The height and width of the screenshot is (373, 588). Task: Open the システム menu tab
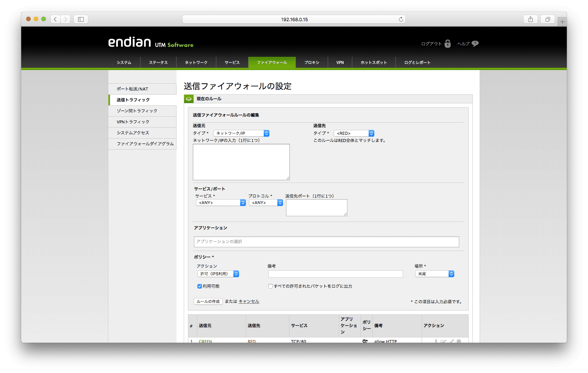[124, 62]
